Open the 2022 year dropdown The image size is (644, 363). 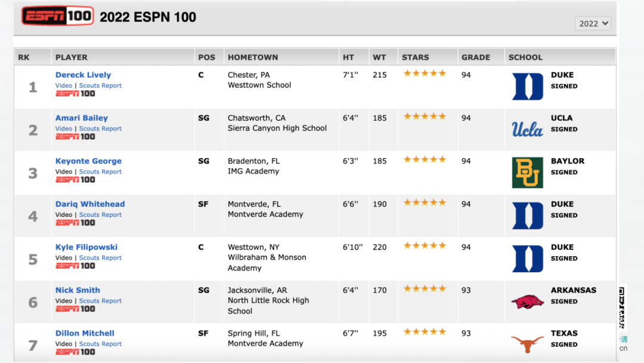click(593, 23)
